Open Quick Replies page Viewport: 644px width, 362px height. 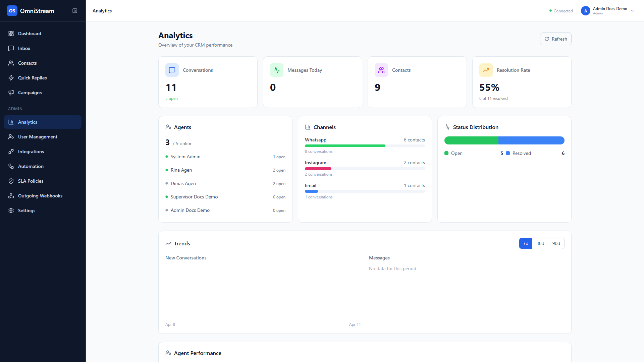click(x=43, y=78)
